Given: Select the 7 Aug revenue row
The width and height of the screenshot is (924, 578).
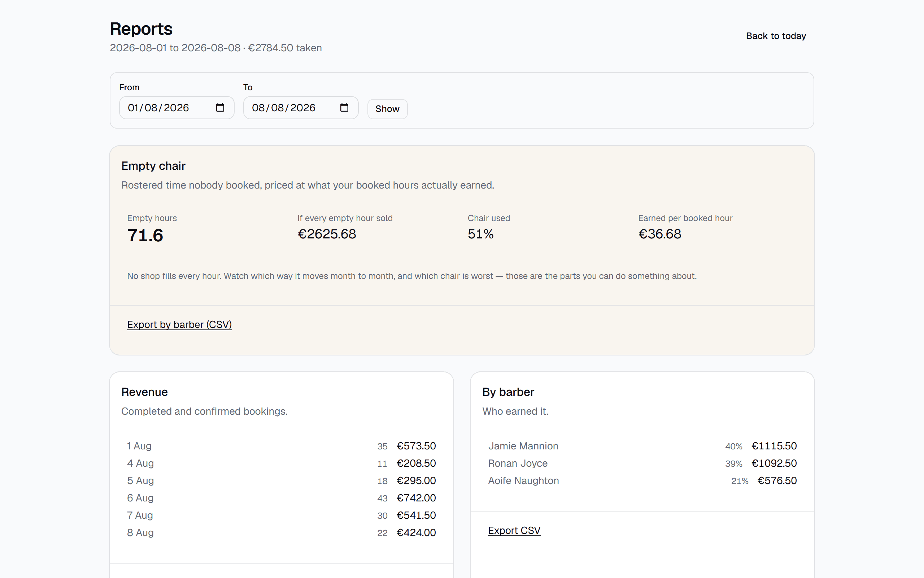Looking at the screenshot, I should [x=282, y=515].
